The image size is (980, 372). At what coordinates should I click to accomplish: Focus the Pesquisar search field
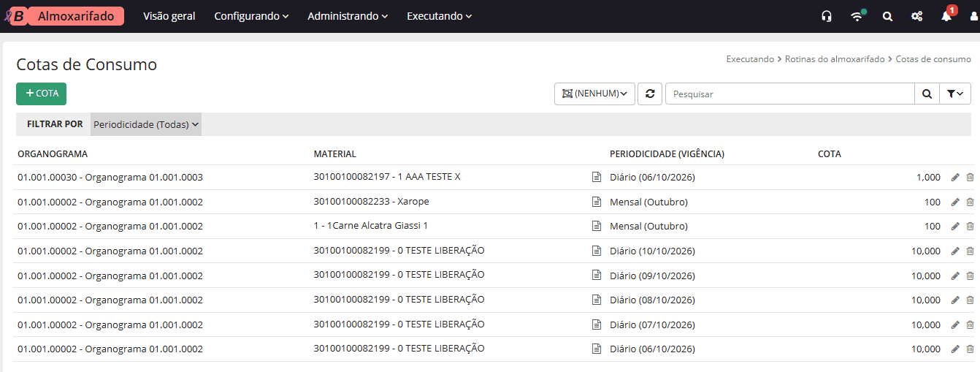tap(790, 94)
